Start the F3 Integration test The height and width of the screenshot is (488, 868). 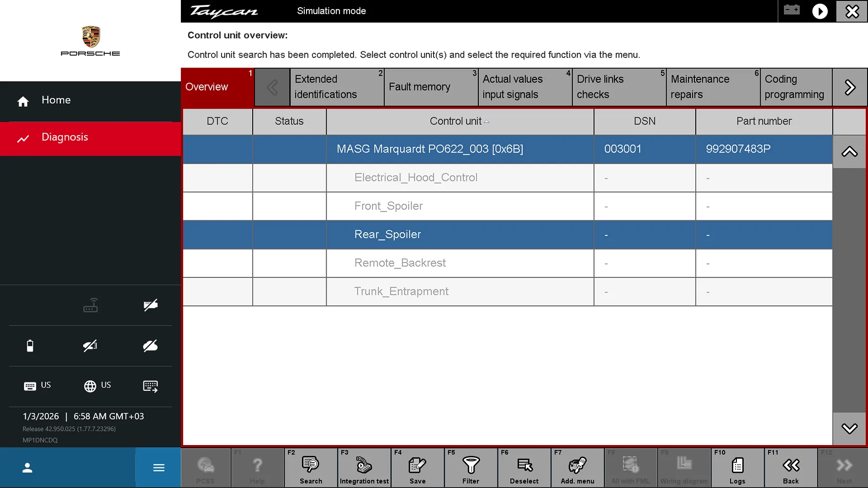(x=364, y=468)
